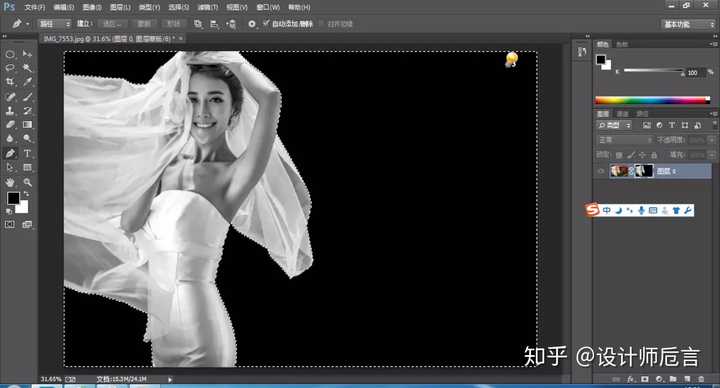Viewport: 720px width, 388px height.
Task: Toggle the auto add/delete checkbox
Action: (x=266, y=23)
